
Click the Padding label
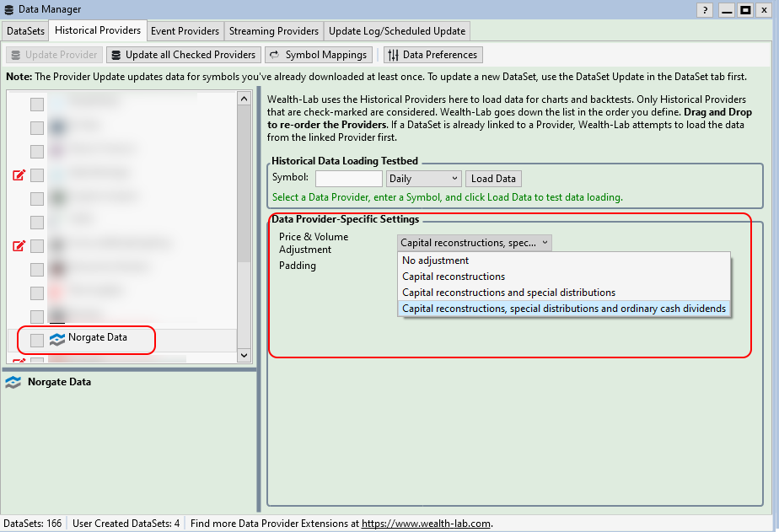coord(297,266)
